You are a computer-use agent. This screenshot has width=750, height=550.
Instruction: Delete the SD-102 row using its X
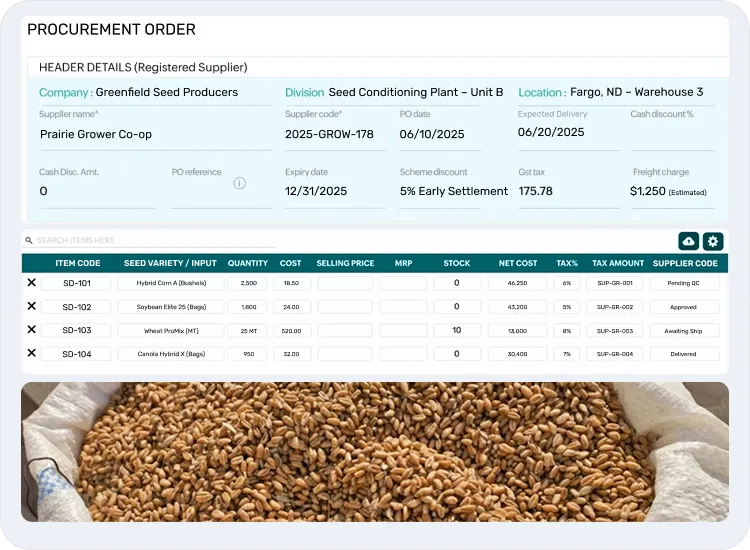point(31,307)
